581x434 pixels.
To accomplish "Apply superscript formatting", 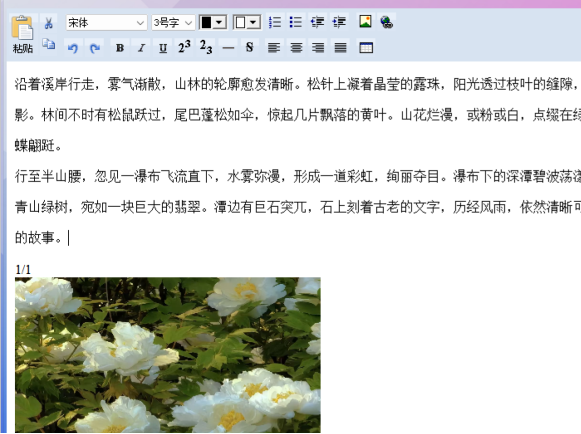I will click(x=184, y=47).
